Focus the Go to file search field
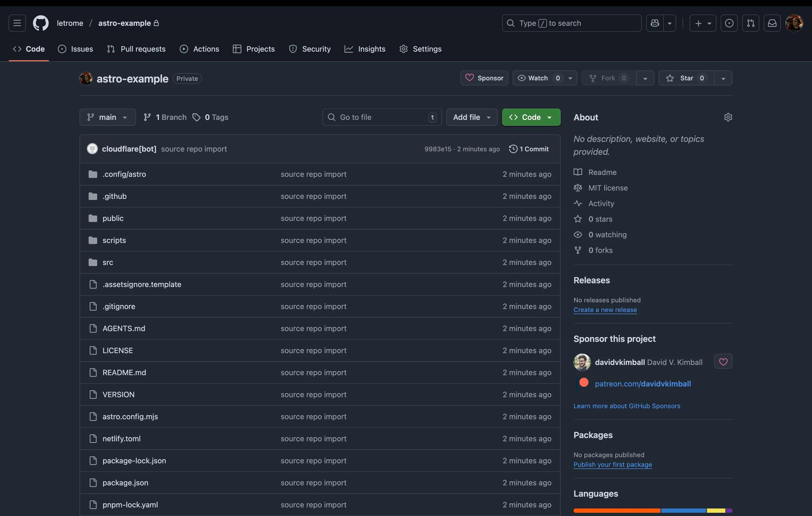 (x=382, y=117)
